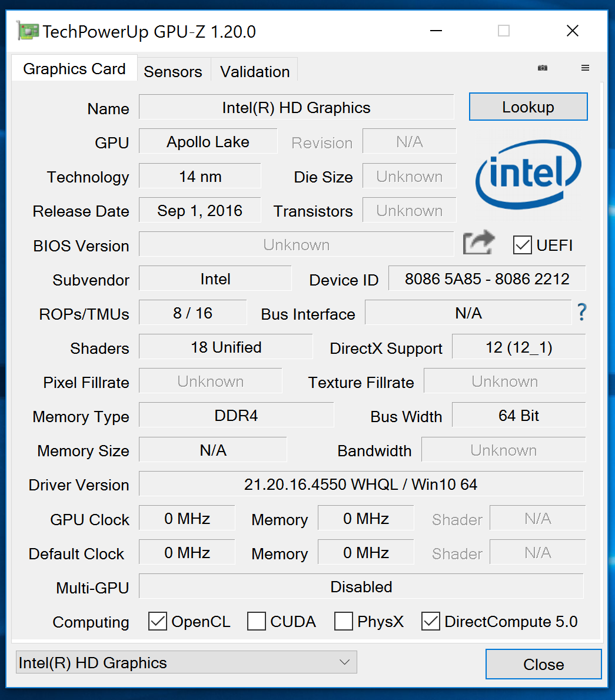Minimize the GPU-Z window
615x700 pixels.
point(436,31)
